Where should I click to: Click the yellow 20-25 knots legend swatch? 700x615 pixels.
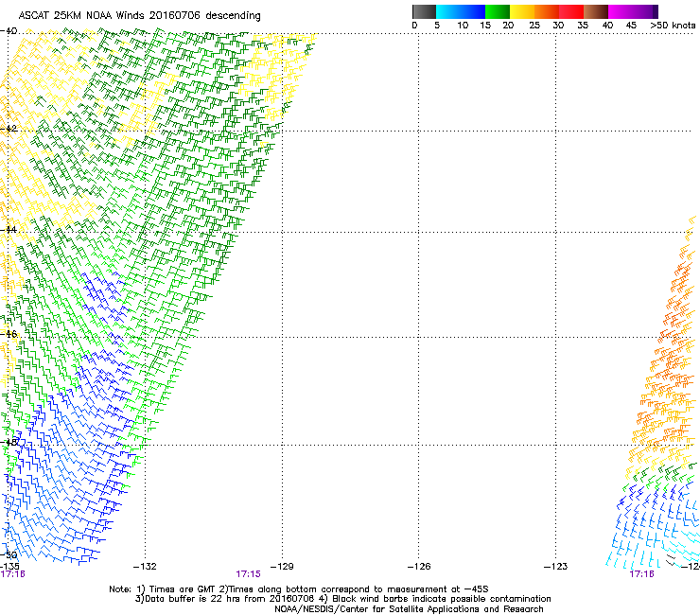pos(522,11)
